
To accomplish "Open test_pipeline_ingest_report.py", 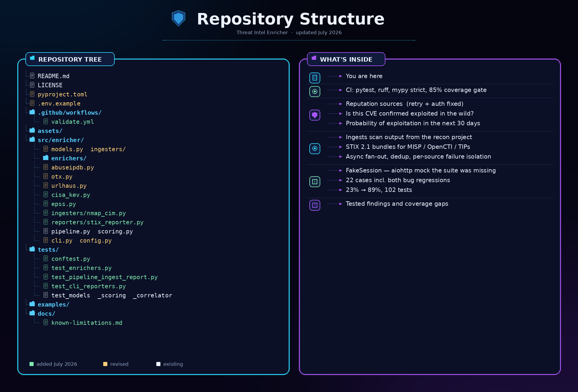I will (104, 277).
